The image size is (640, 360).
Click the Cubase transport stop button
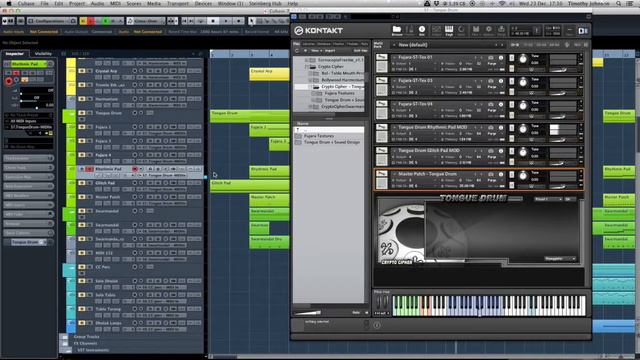[213, 20]
